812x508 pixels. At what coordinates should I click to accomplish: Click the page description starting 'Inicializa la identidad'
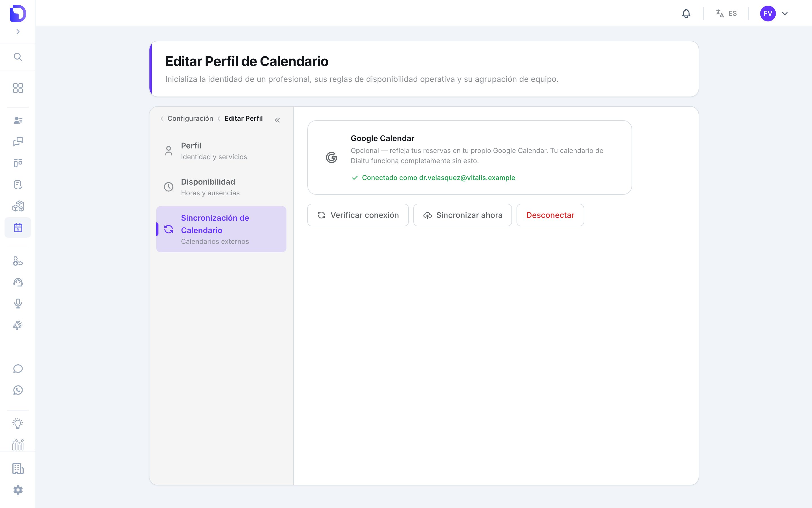click(362, 79)
